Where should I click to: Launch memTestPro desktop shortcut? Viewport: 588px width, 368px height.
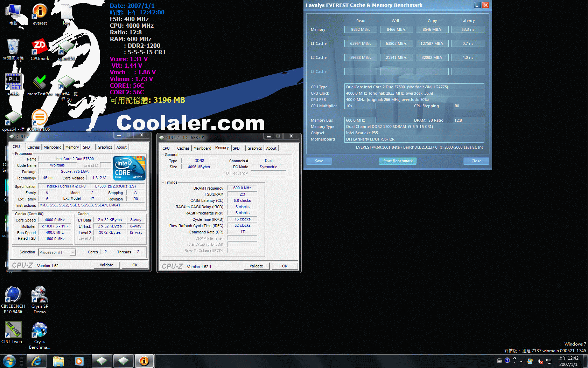40,85
